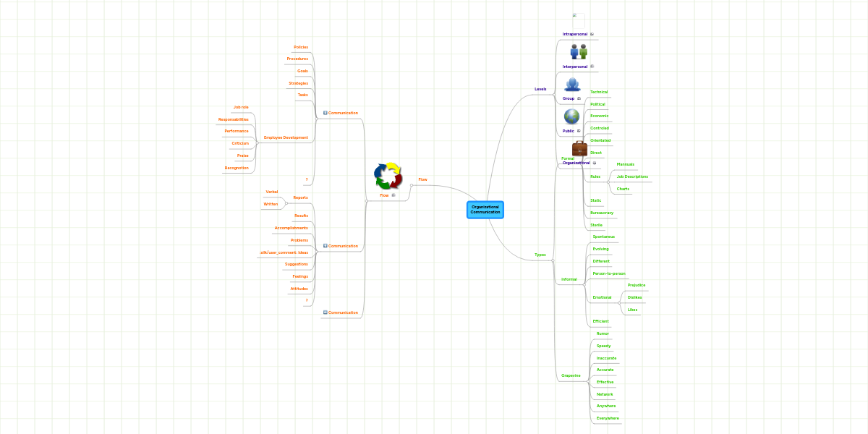Click the colorful arrows image above the Flow node

tap(388, 174)
